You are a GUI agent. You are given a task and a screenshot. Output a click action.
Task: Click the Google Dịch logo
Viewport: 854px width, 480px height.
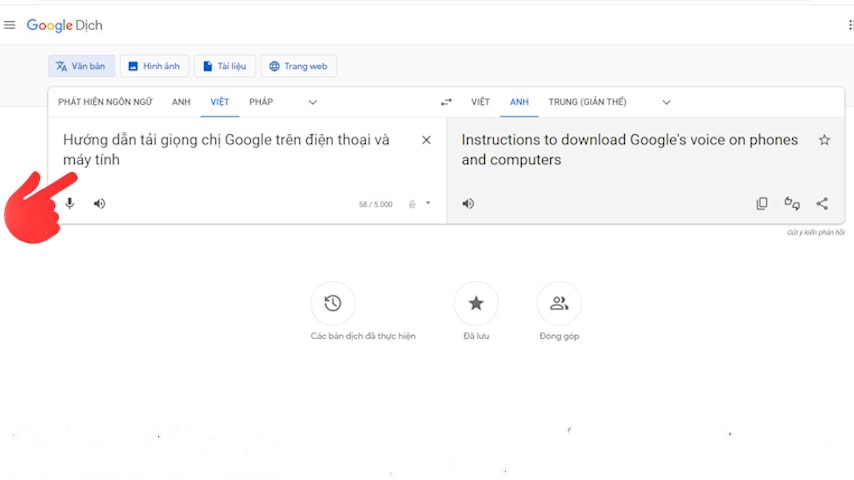point(64,26)
